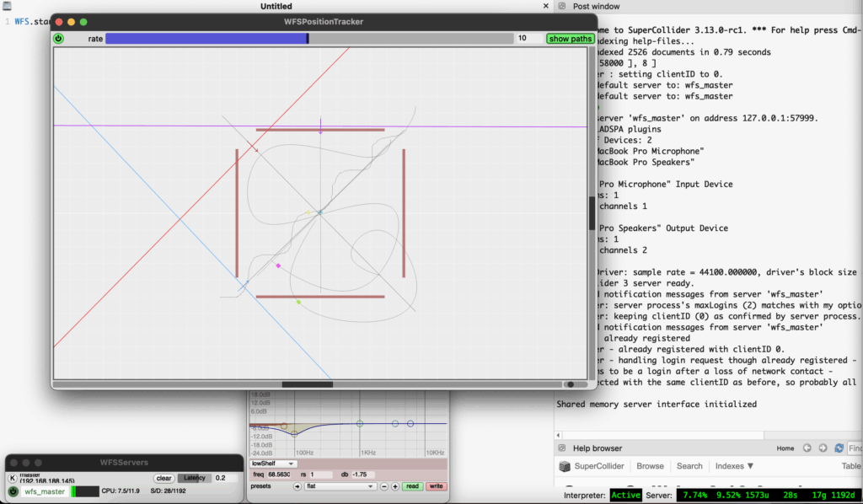Toggle the wfs_master server power button
Image resolution: width=863 pixels, height=504 pixels.
click(x=13, y=491)
